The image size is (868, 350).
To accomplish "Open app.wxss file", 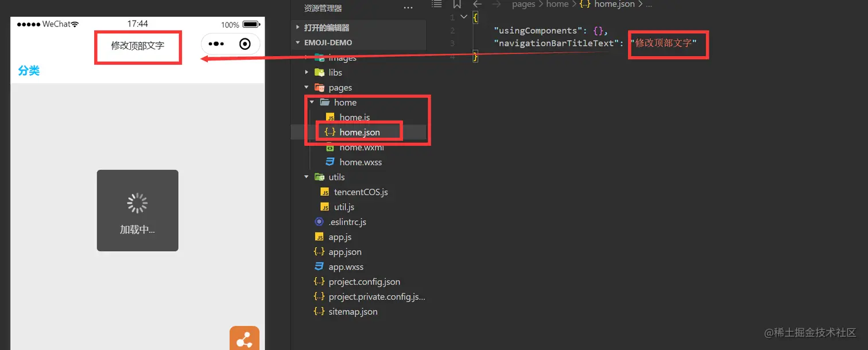I will 346,266.
